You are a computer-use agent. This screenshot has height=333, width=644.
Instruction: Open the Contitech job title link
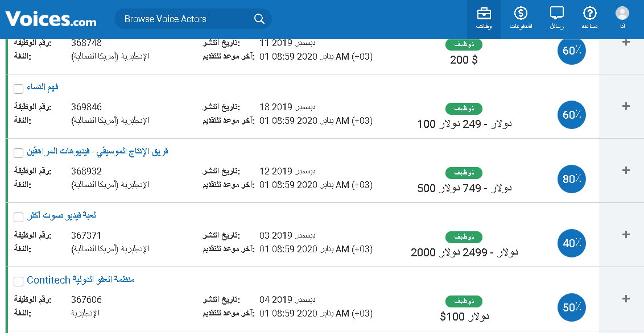[80, 280]
